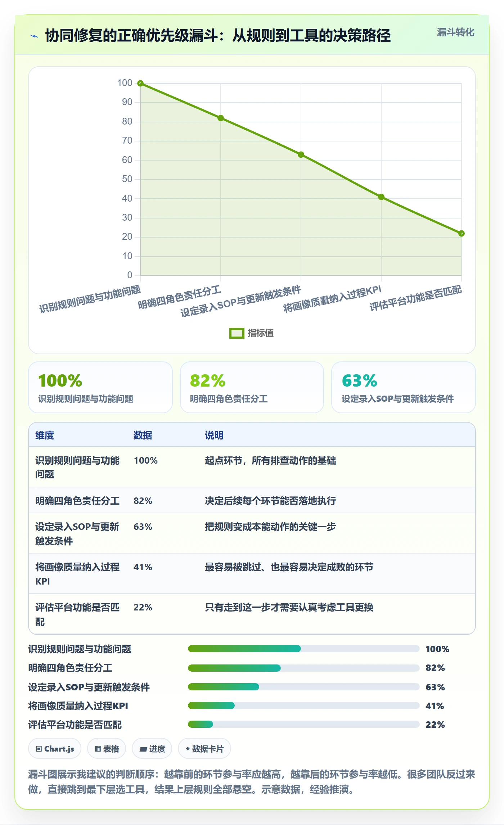Select the chart data point at value 100
The height and width of the screenshot is (825, 504).
click(140, 84)
